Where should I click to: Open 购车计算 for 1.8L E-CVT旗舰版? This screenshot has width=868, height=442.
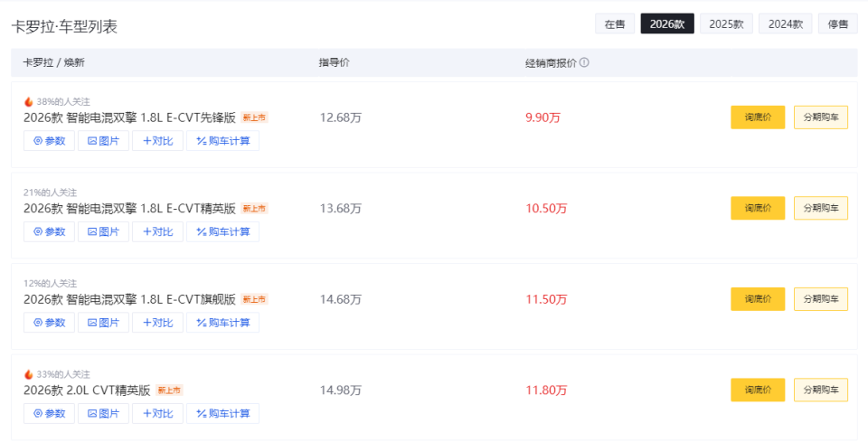(222, 323)
